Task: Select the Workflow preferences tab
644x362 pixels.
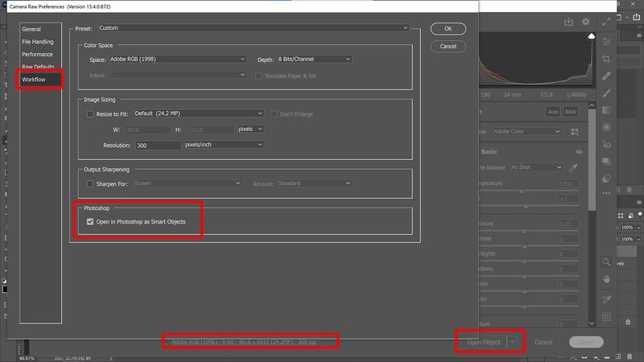Action: 34,79
